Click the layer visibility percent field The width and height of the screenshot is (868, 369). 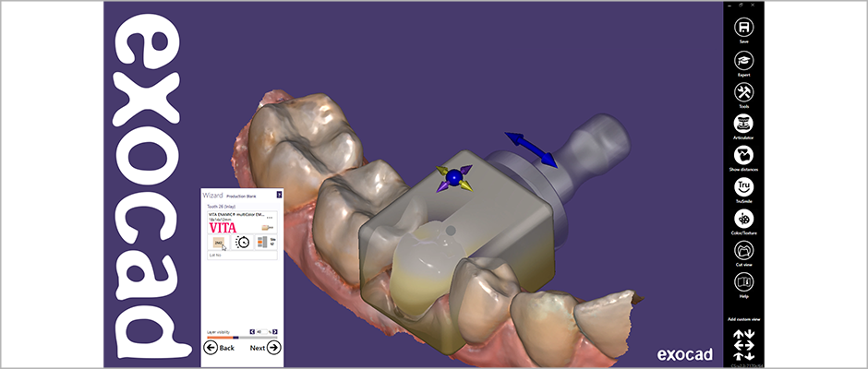click(261, 332)
